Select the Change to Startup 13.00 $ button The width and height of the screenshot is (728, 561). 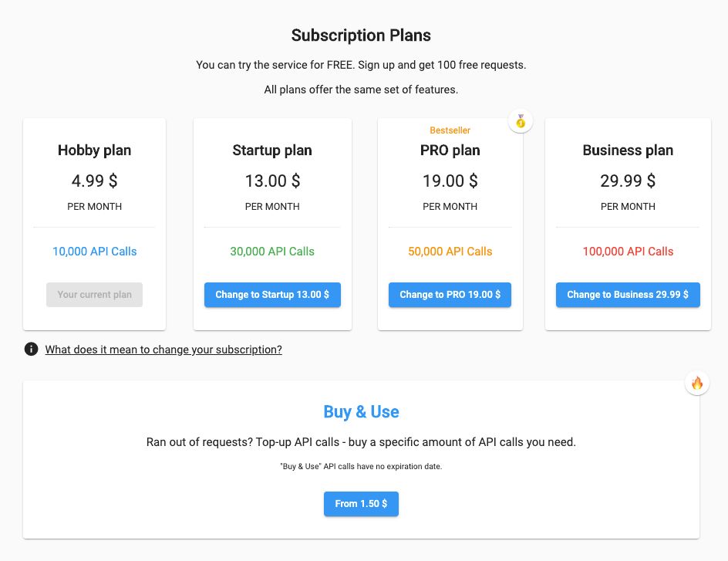click(x=272, y=294)
